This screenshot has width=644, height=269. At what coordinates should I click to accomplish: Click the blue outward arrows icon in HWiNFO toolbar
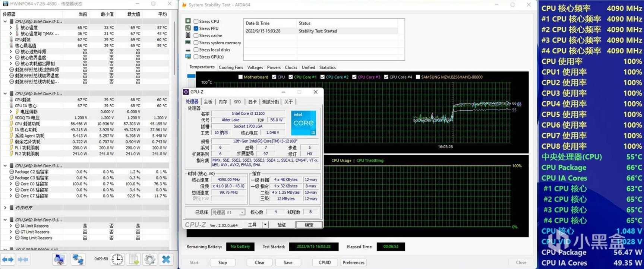pyautogui.click(x=8, y=259)
